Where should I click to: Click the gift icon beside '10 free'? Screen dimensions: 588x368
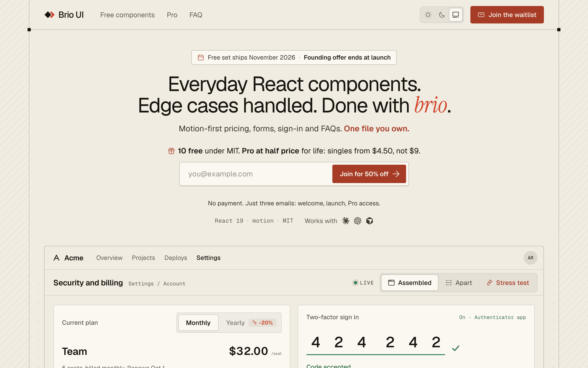pos(171,151)
